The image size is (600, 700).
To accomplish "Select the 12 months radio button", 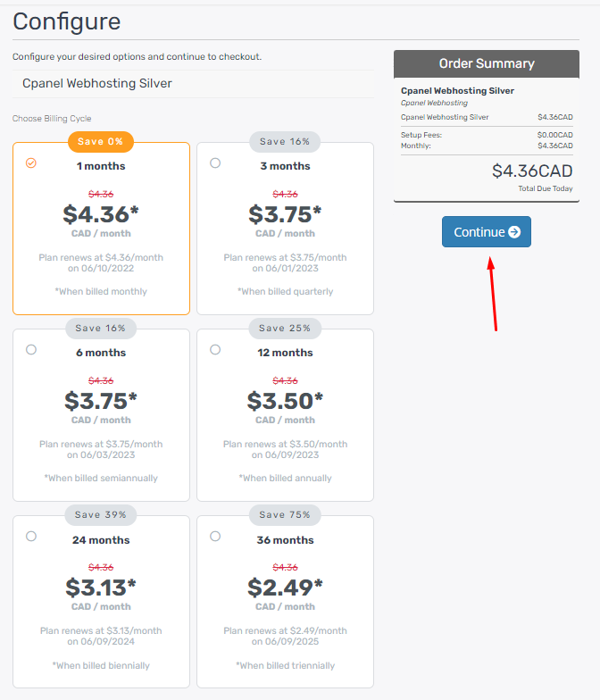I will [215, 350].
